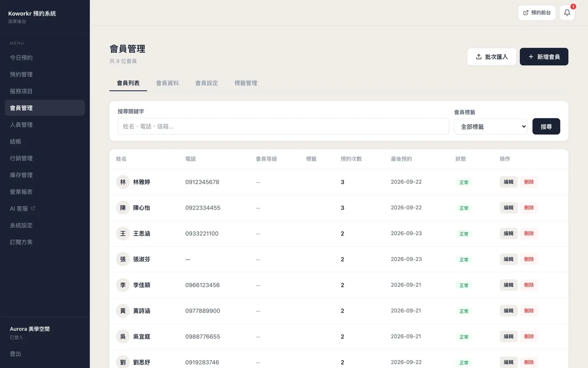Click avatar icon for 吳宜庭
This screenshot has width=588, height=368.
click(x=123, y=336)
